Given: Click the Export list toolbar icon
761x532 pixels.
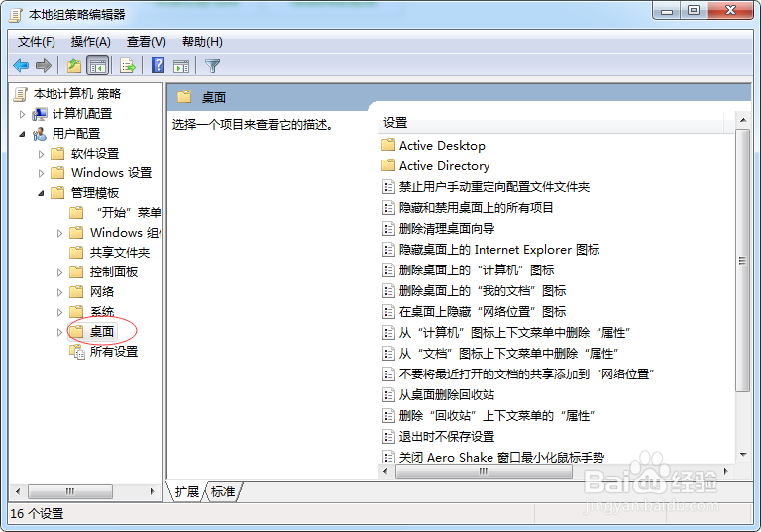Looking at the screenshot, I should 128,65.
